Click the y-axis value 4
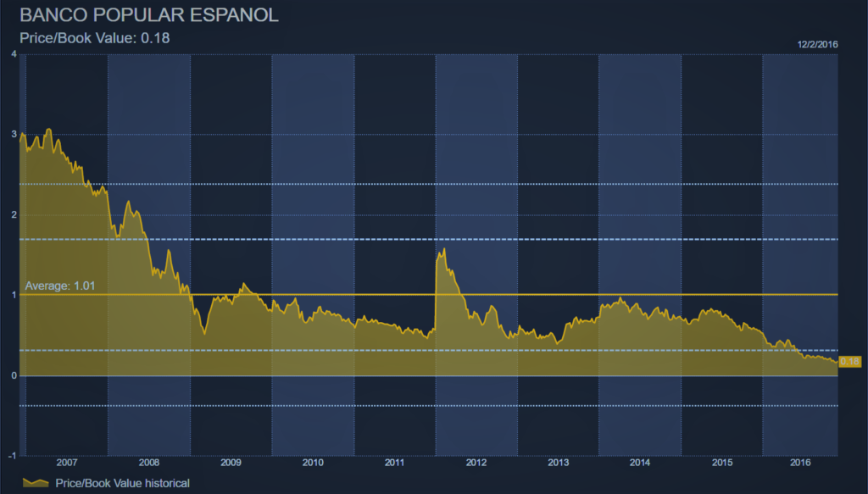 (14, 54)
